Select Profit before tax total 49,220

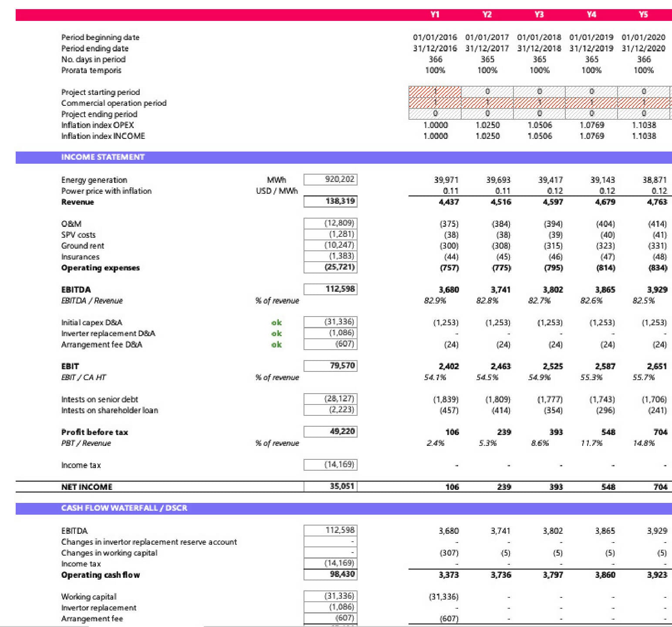(331, 431)
